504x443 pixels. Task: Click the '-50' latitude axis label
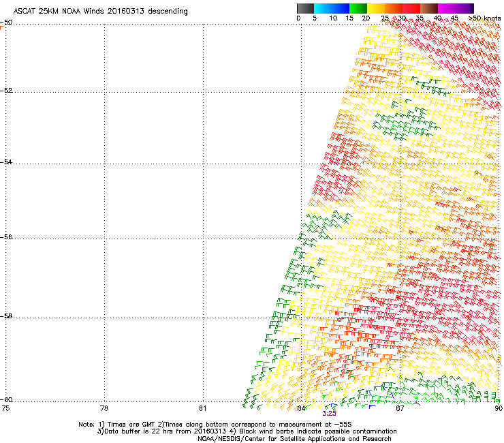tap(6, 22)
